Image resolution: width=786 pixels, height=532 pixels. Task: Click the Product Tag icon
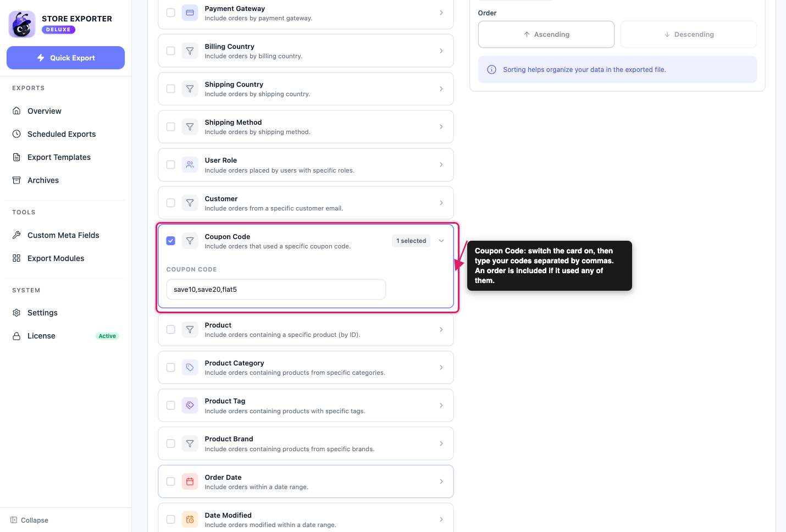tap(190, 406)
